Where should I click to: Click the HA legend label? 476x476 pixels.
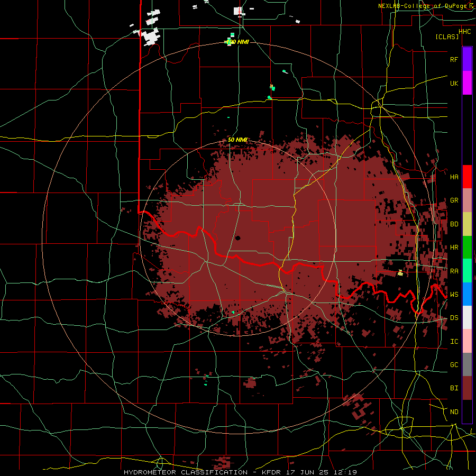pyautogui.click(x=454, y=177)
